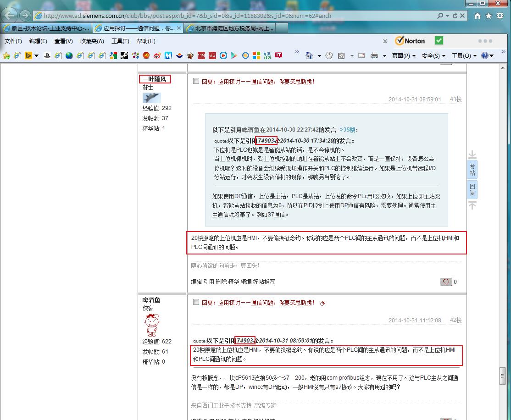The width and height of the screenshot is (511, 420).
Task: Open the browser home star Favorites icon
Action: pos(489,16)
